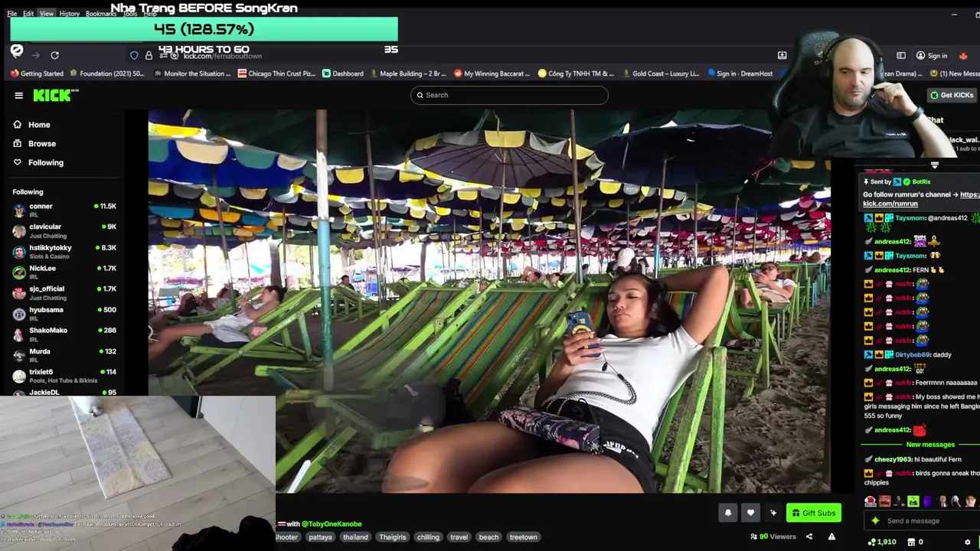
Task: Click the browser address bar URL
Action: [223, 56]
